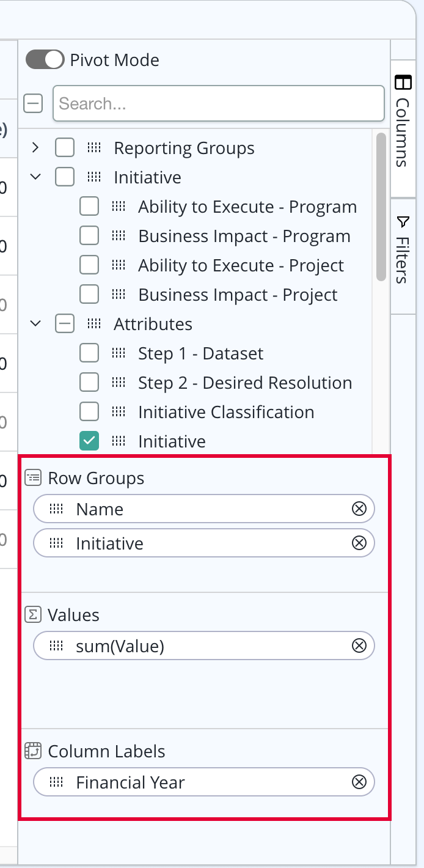
Task: Click the Attributes group label
Action: [153, 324]
